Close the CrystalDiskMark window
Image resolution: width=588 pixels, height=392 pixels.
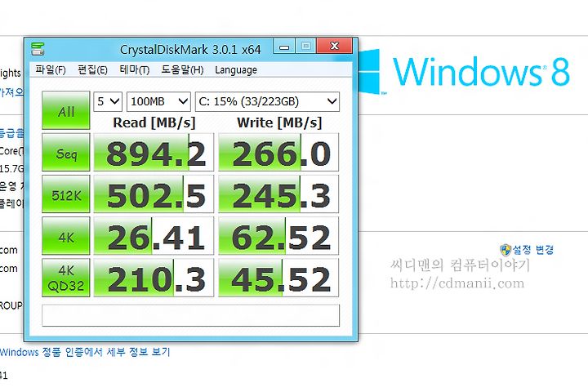pos(335,46)
